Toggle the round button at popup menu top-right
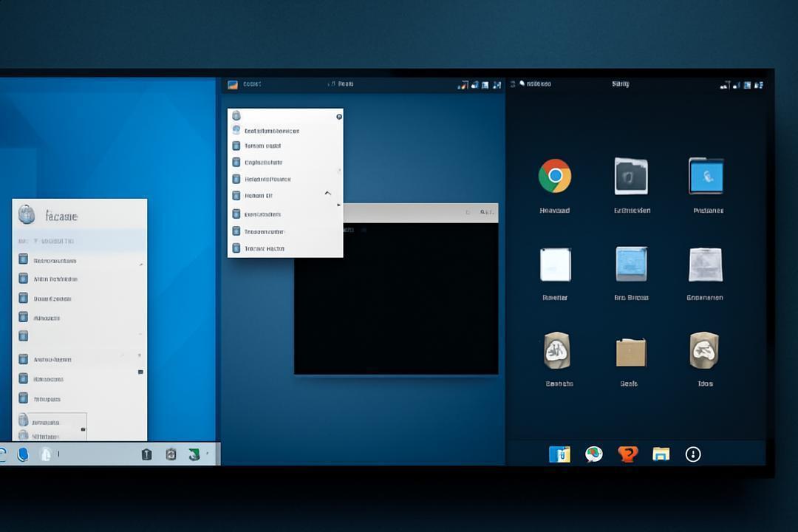Image resolution: width=798 pixels, height=532 pixels. 339,117
